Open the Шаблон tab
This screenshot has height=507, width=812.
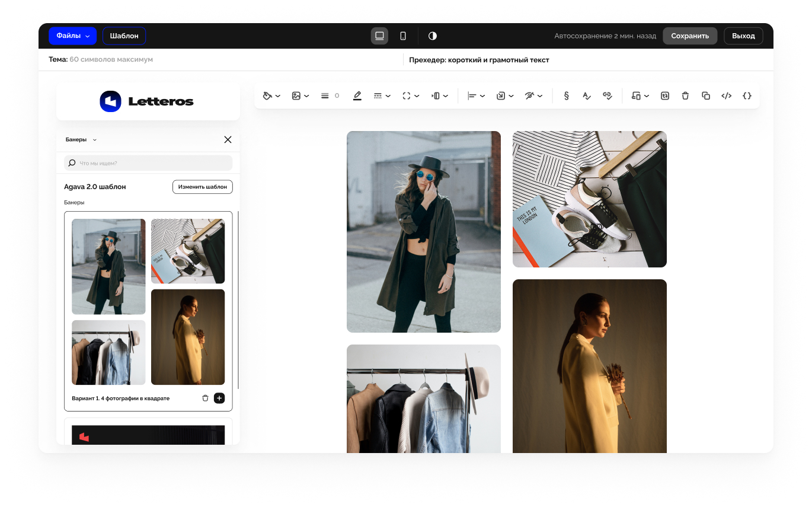124,36
